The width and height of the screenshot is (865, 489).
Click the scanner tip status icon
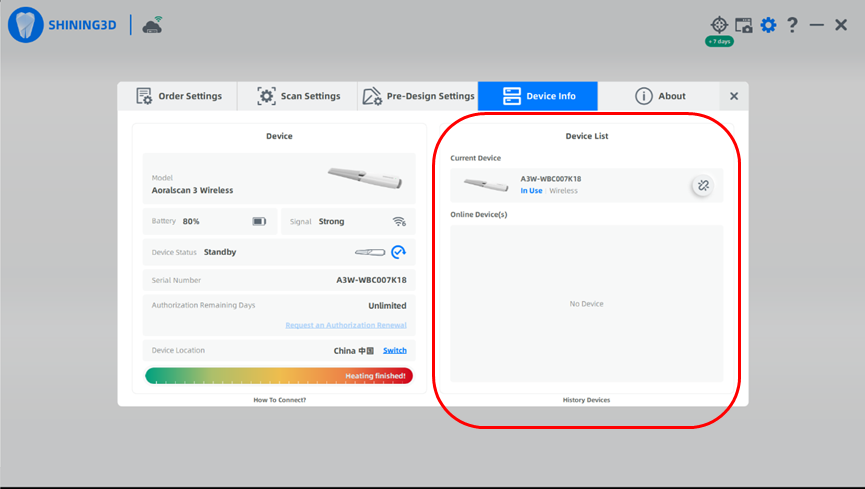[370, 252]
